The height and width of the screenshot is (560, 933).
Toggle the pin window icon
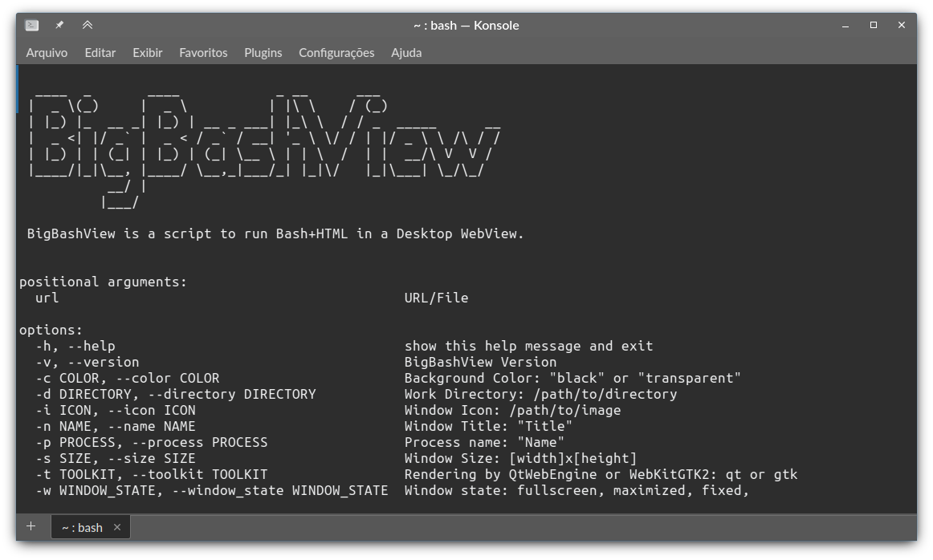59,25
